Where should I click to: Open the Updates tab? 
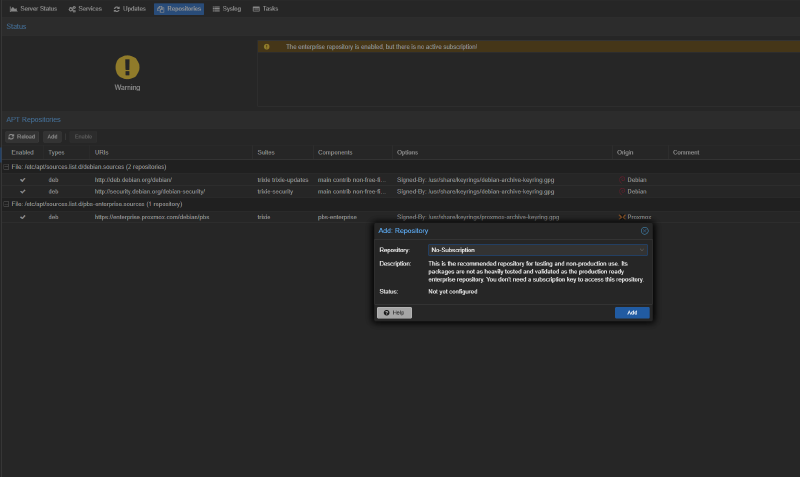pyautogui.click(x=130, y=9)
